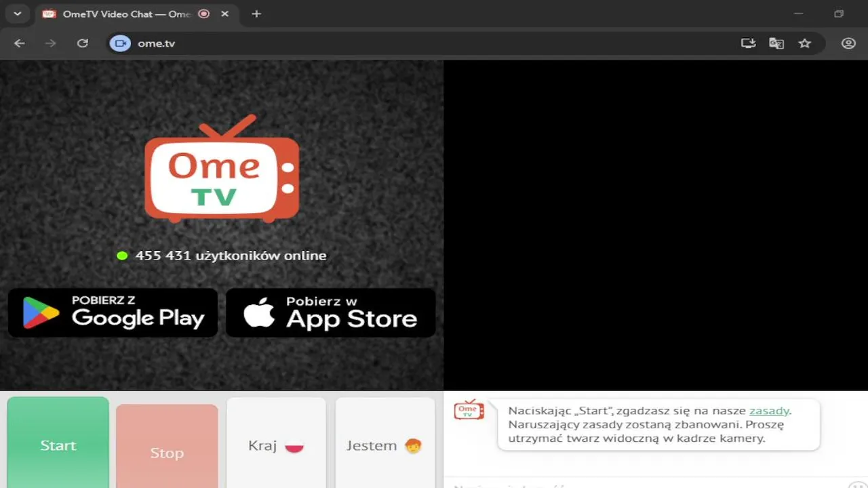Click the '455 431 użytkoników online' counter
The height and width of the screenshot is (488, 868).
click(222, 256)
